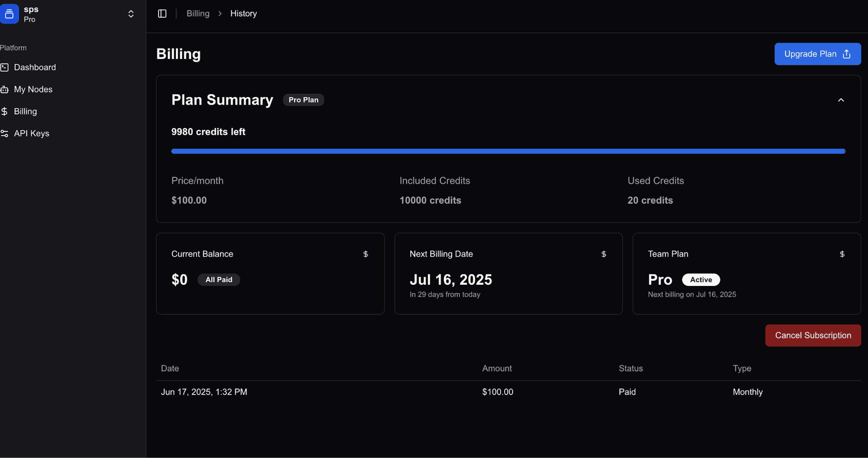This screenshot has width=868, height=458.
Task: Click the Pro Plan badge
Action: click(303, 100)
